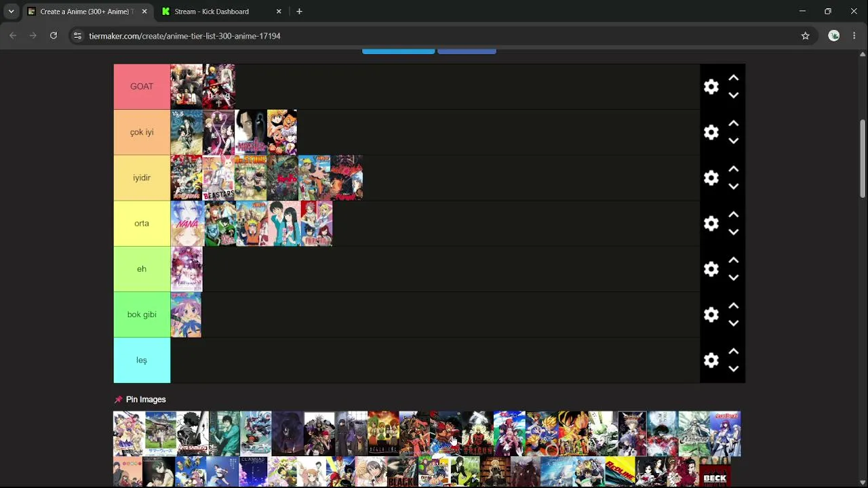This screenshot has width=868, height=488.
Task: Go back to previous page
Action: (x=13, y=36)
